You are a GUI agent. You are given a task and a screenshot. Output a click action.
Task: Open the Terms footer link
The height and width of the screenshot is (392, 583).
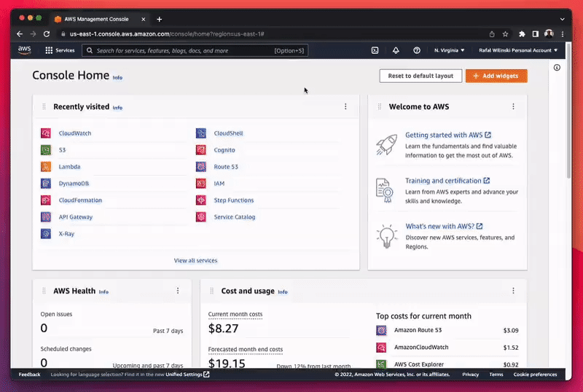(496, 375)
